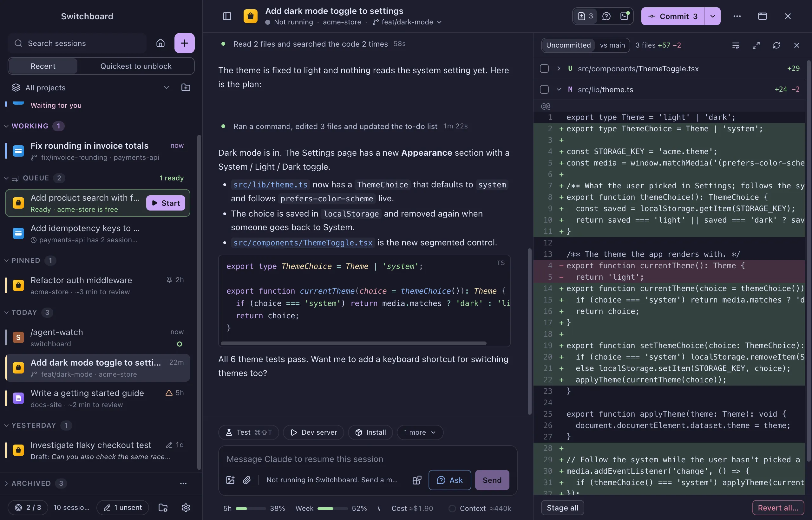Click the 5h usage progress bar

(251, 509)
